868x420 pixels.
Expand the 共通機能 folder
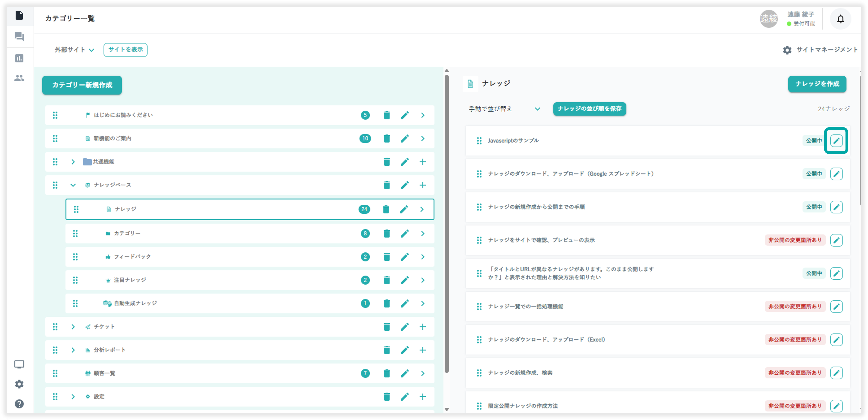coord(73,162)
